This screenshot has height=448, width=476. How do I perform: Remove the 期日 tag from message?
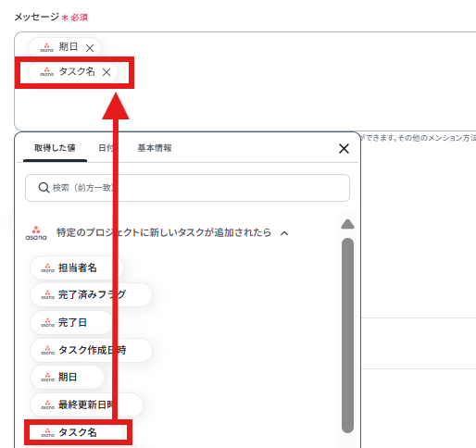coord(90,48)
